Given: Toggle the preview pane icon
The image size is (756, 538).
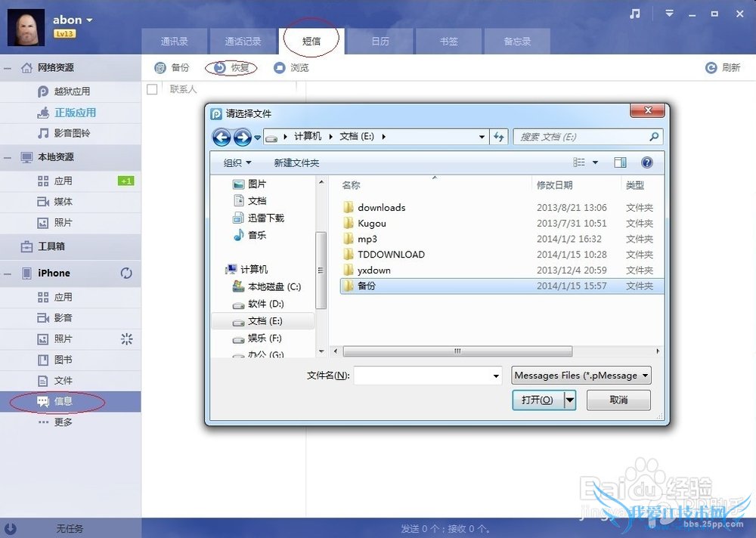Looking at the screenshot, I should [621, 162].
